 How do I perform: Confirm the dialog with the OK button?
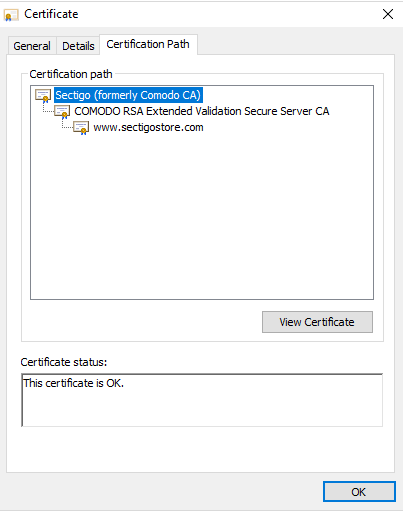coord(359,492)
